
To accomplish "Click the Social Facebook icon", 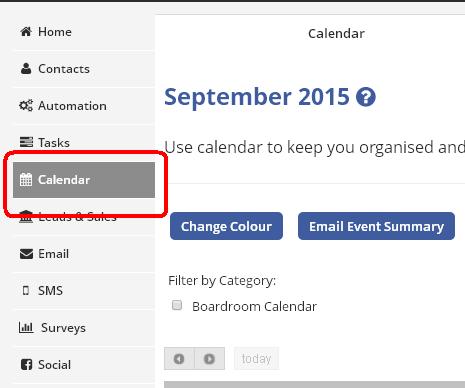I will tap(26, 364).
